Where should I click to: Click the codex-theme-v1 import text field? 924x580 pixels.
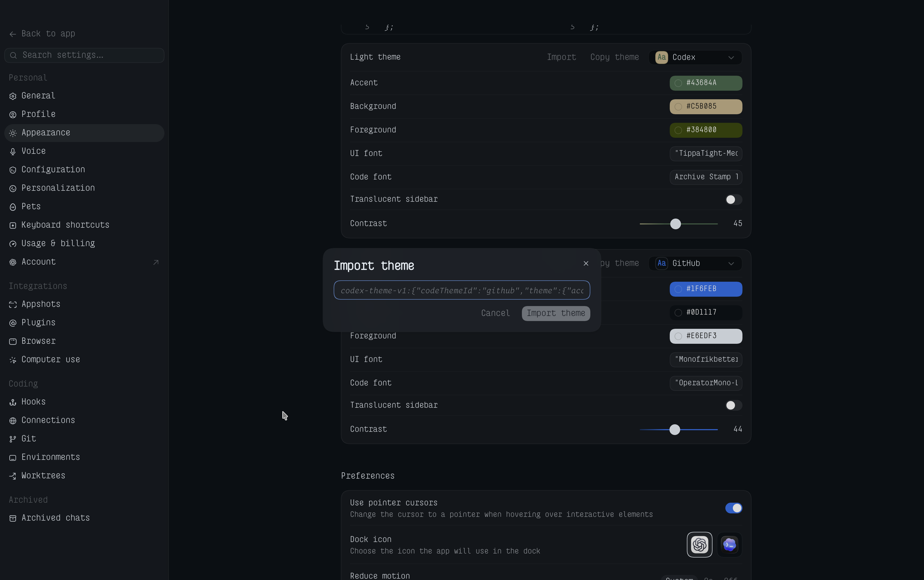(461, 290)
